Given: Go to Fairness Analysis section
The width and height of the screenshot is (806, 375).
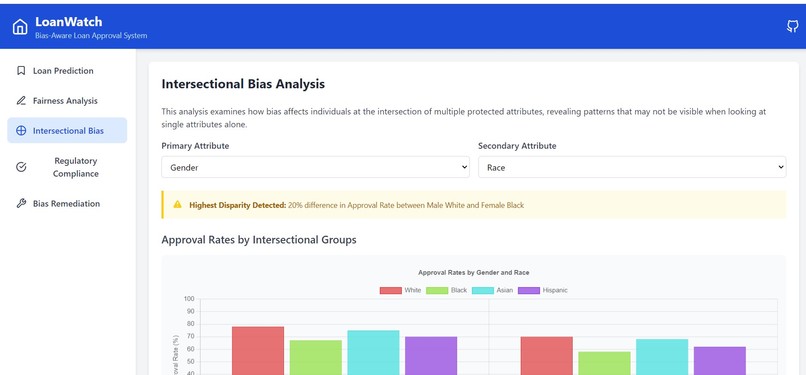Looking at the screenshot, I should tap(67, 101).
